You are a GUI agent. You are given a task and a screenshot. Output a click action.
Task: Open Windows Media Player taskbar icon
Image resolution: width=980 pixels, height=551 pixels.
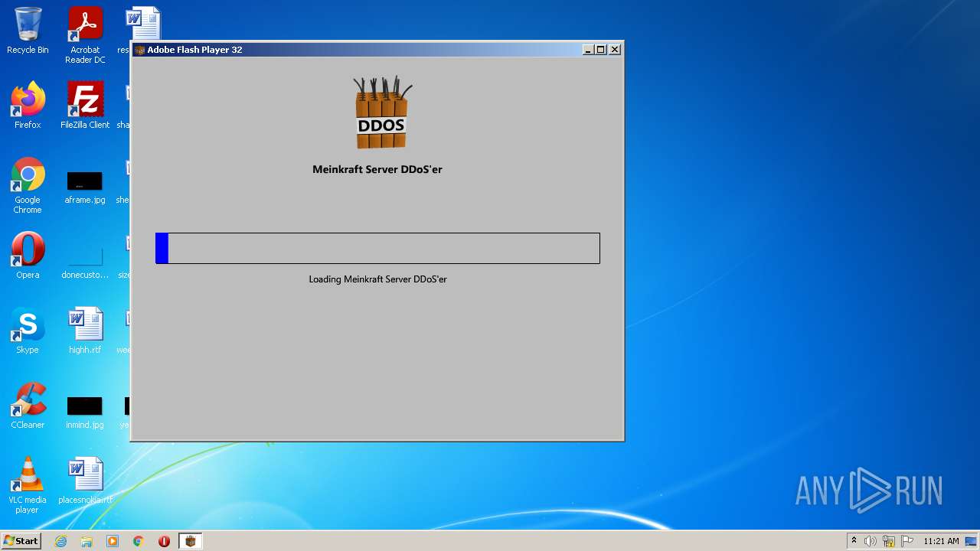113,541
